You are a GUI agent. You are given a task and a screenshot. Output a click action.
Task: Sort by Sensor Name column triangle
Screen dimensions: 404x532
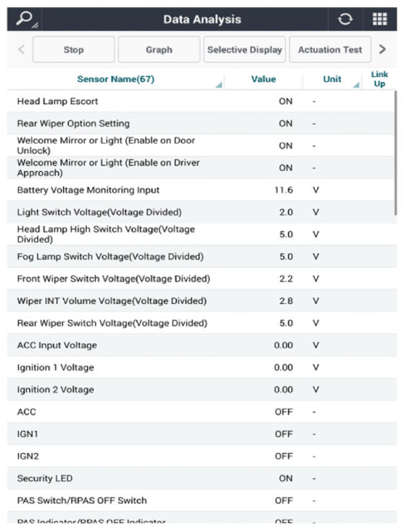pos(219,85)
